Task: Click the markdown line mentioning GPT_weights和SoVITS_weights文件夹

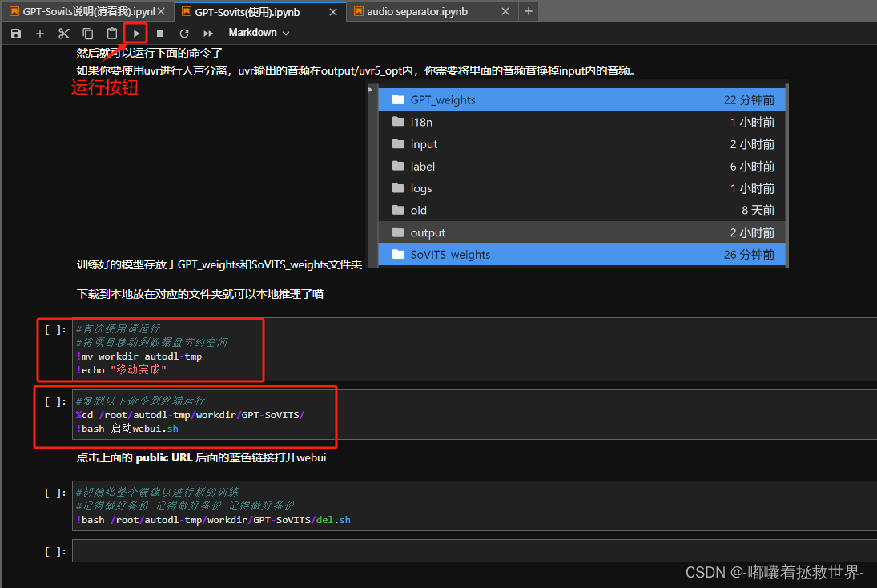Action: pos(219,264)
